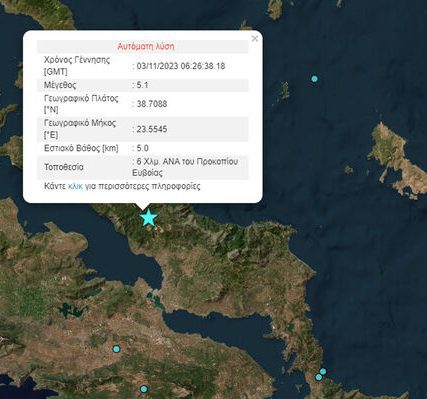Screen dimensions: 427x399
Task: Click the longitude value 23.5545
Action: [152, 129]
